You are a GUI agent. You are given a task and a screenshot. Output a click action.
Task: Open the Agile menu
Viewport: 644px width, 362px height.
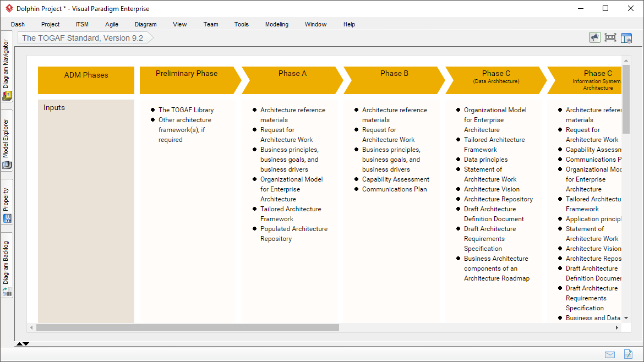tap(112, 24)
